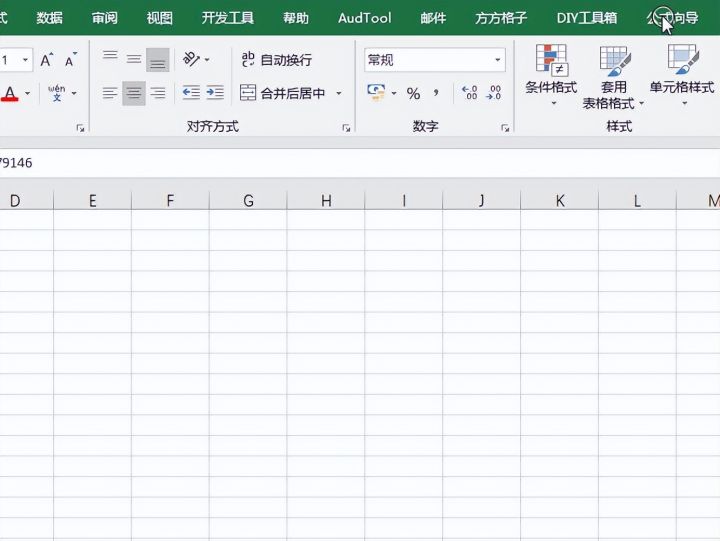The width and height of the screenshot is (720, 541).
Task: Apply red font color using A icon
Action: [x=10, y=94]
